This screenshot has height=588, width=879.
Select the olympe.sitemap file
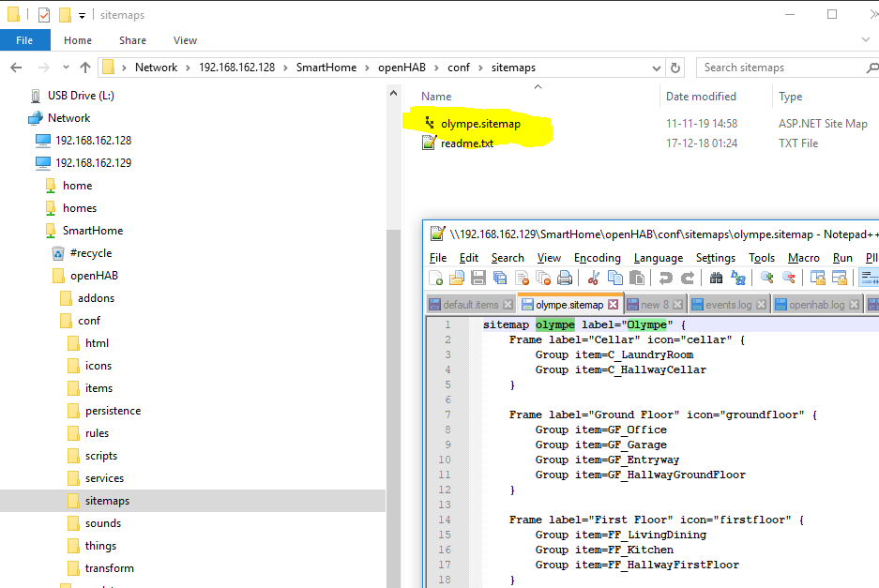tap(480, 124)
